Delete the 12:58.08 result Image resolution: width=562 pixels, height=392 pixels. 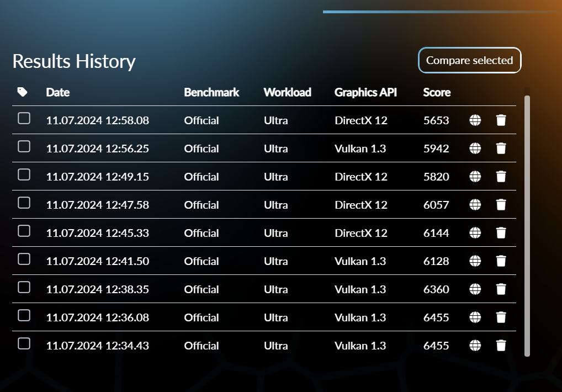[501, 120]
